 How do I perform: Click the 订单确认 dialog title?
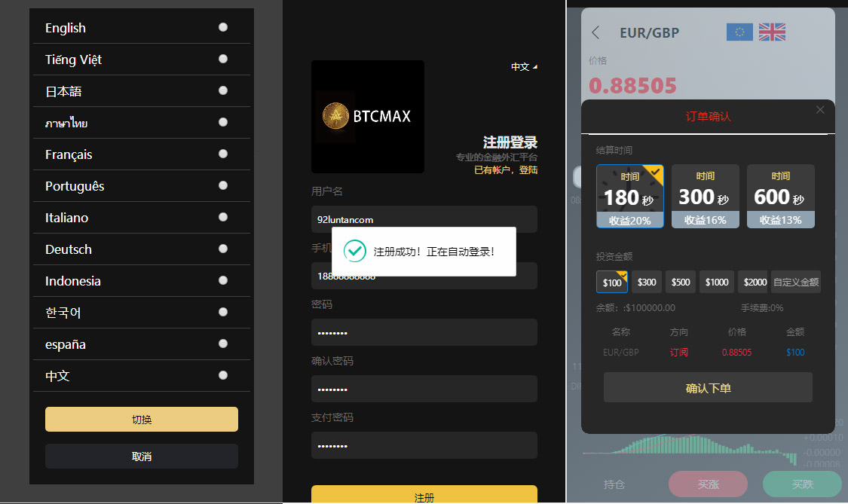click(x=708, y=116)
